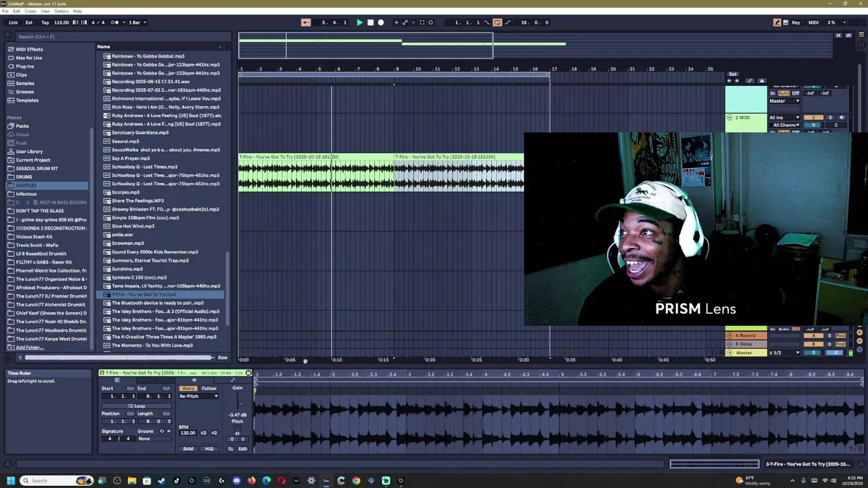This screenshot has height=488, width=868.
Task: Select Snowman.mp3 in the file list
Action: 127,243
